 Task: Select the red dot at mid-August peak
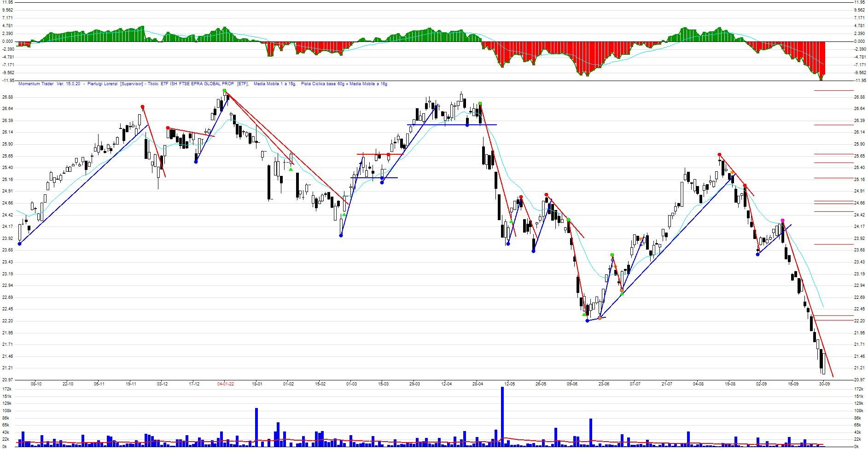719,155
